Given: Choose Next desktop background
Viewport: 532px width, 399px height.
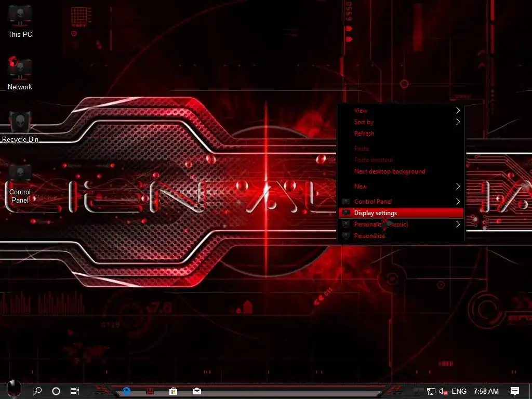Looking at the screenshot, I should point(401,171).
